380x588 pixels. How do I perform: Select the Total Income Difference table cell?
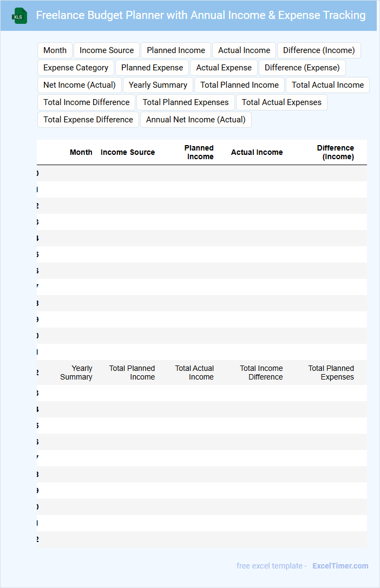(261, 373)
